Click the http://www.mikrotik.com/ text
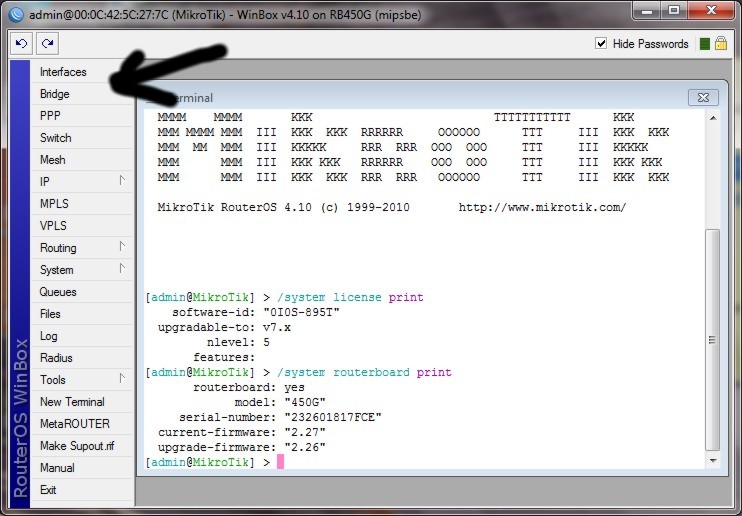 (542, 207)
